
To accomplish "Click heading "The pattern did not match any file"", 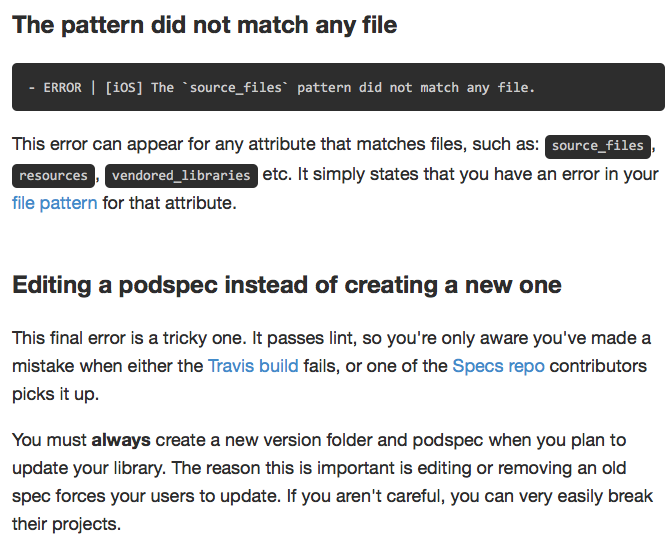I will point(205,25).
